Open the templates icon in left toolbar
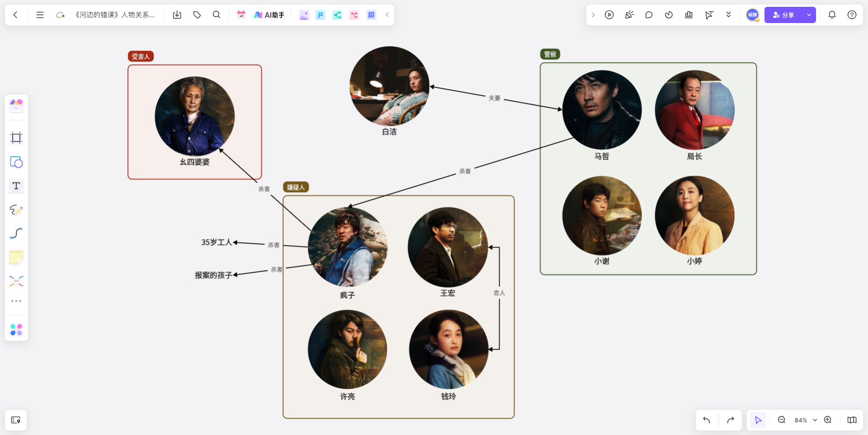This screenshot has width=868, height=435. point(16,106)
